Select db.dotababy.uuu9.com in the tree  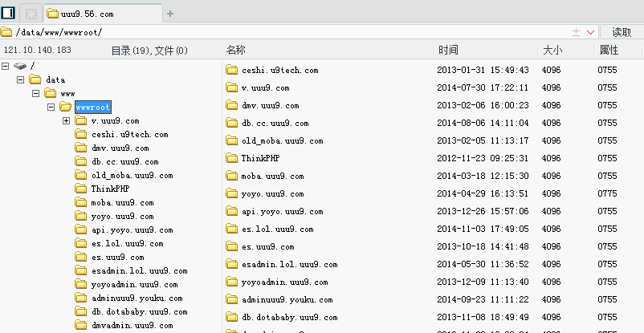(x=139, y=311)
